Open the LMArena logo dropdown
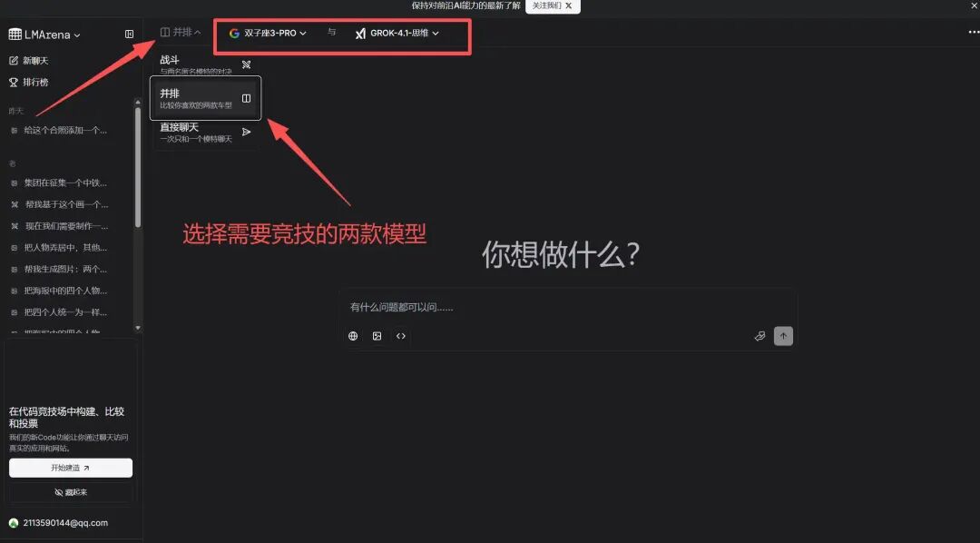Screen dimensions: 980x543 pos(44,34)
